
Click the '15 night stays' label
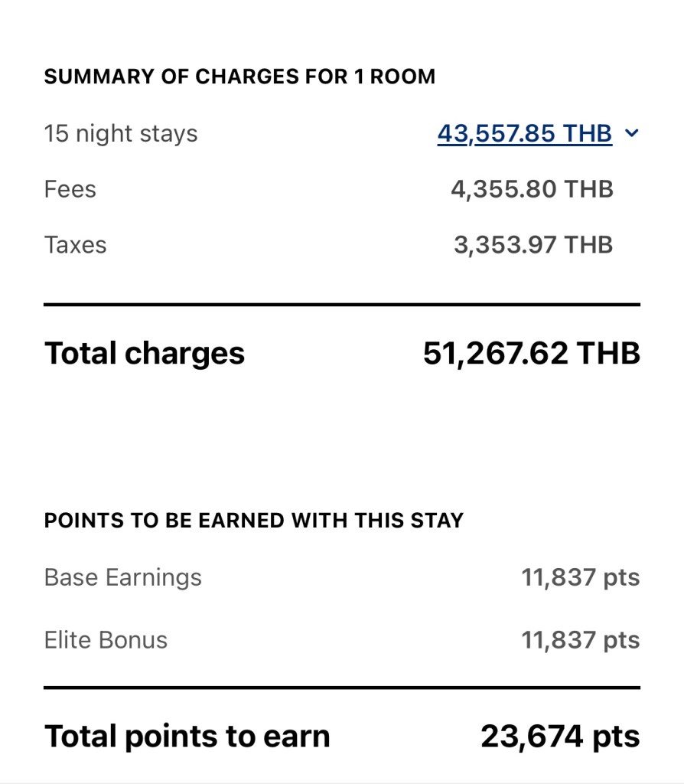click(x=121, y=134)
